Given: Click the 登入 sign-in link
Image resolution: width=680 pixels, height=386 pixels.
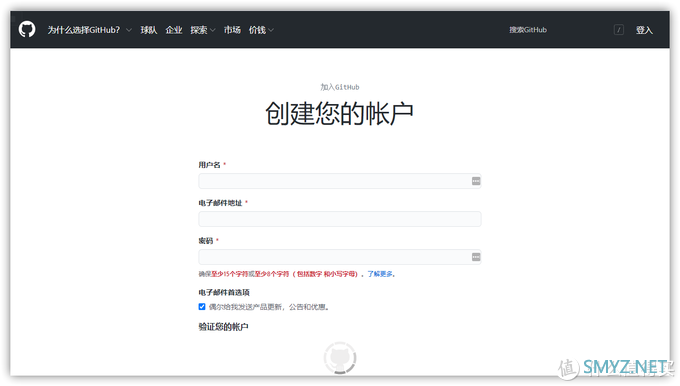Looking at the screenshot, I should point(644,30).
